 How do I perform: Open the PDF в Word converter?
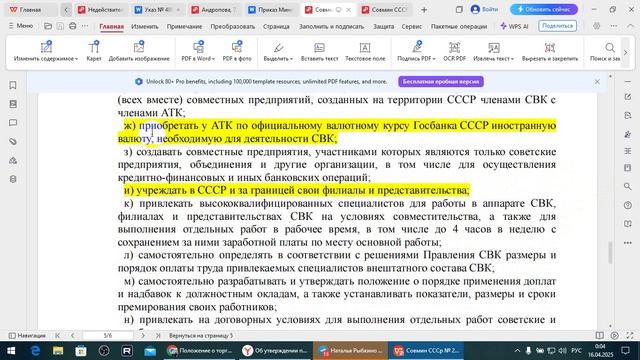[x=198, y=51]
